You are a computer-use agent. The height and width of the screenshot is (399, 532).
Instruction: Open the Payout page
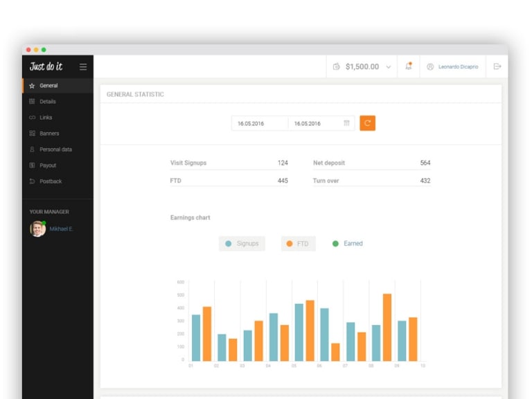(47, 166)
